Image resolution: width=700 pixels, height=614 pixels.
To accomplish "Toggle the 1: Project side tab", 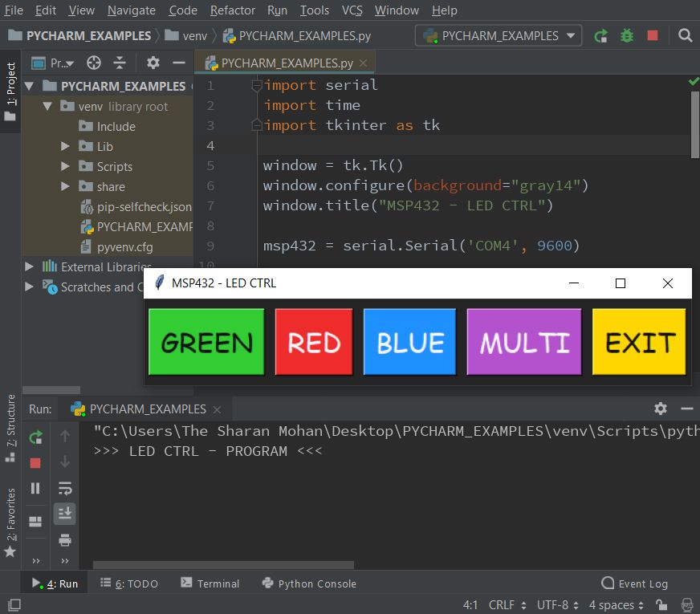I will [x=10, y=91].
